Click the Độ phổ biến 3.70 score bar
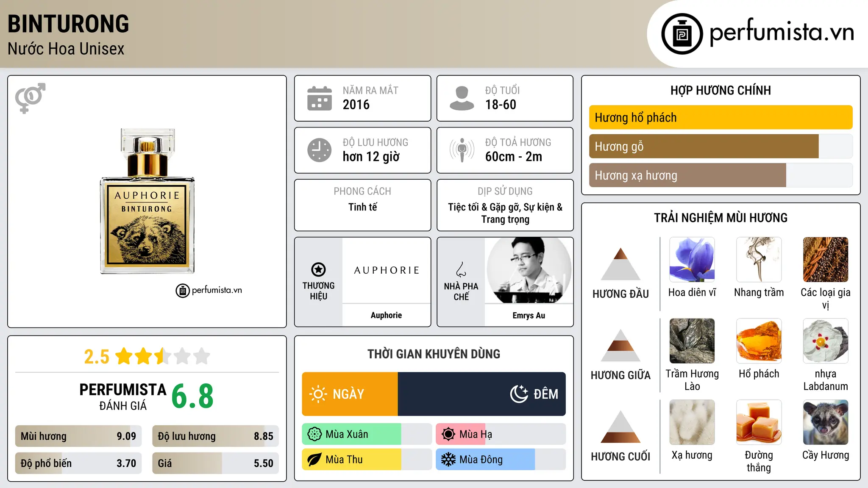 click(78, 463)
